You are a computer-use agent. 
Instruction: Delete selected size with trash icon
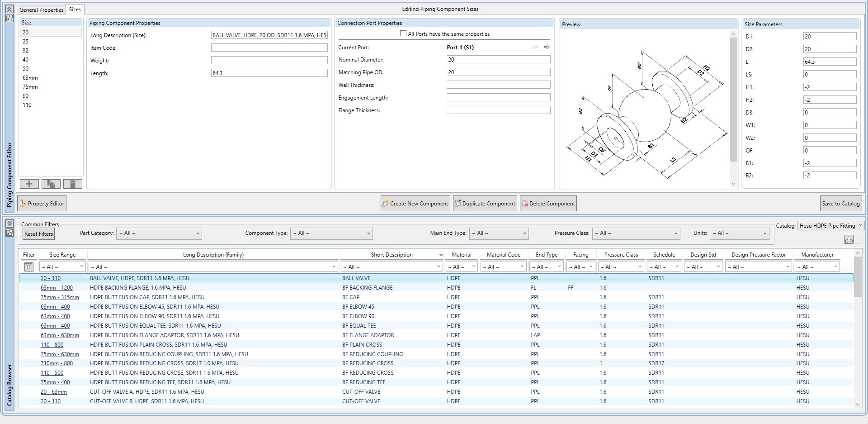(x=72, y=184)
